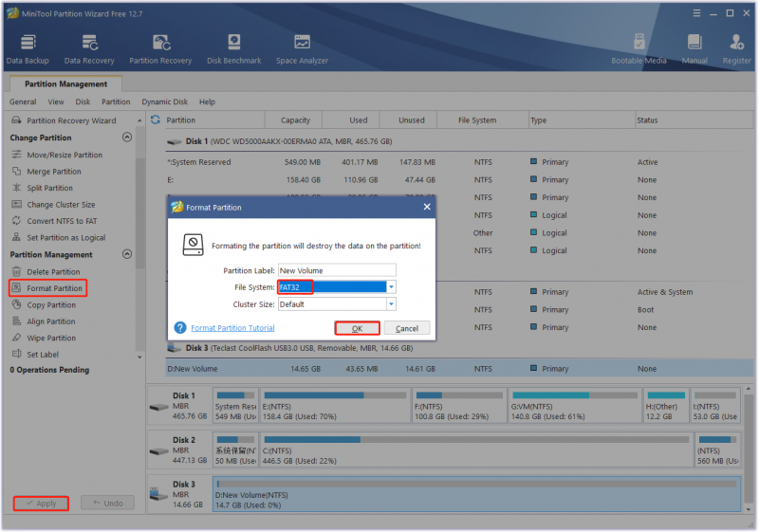Open the Format Partition Tutorial link
Viewport: 759px width, 532px height.
tap(232, 328)
